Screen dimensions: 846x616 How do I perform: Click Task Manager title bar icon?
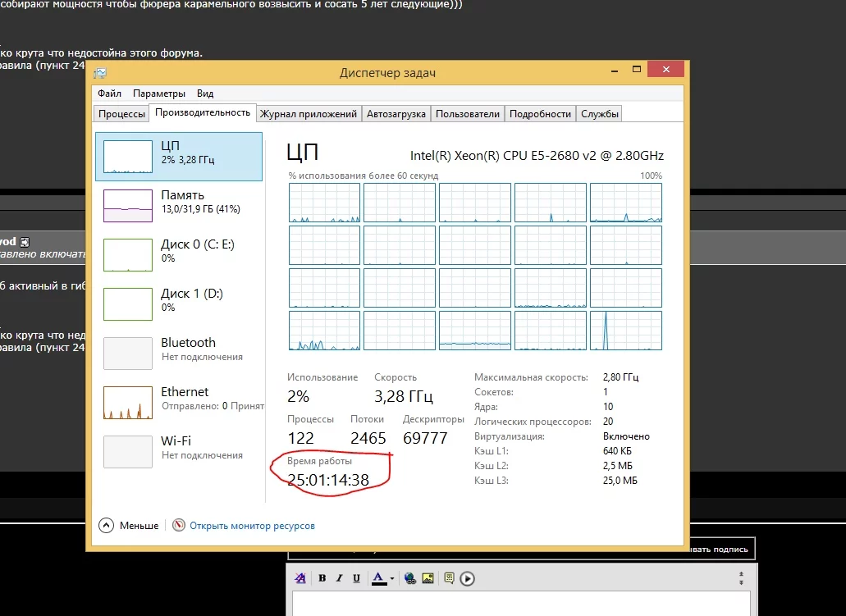tap(100, 73)
